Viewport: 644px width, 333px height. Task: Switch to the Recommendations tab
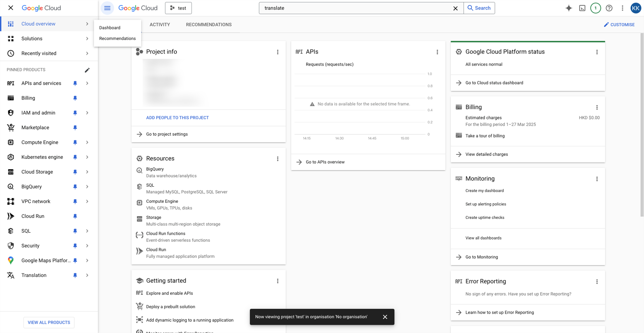[209, 25]
